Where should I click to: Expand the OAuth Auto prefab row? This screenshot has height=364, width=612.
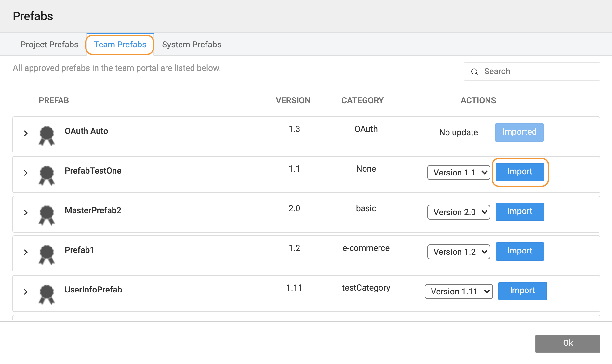26,133
